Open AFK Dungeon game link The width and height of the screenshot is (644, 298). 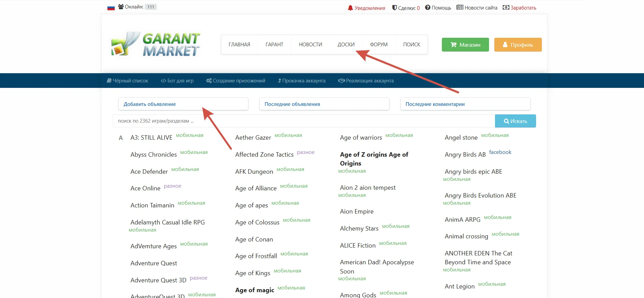(x=254, y=172)
